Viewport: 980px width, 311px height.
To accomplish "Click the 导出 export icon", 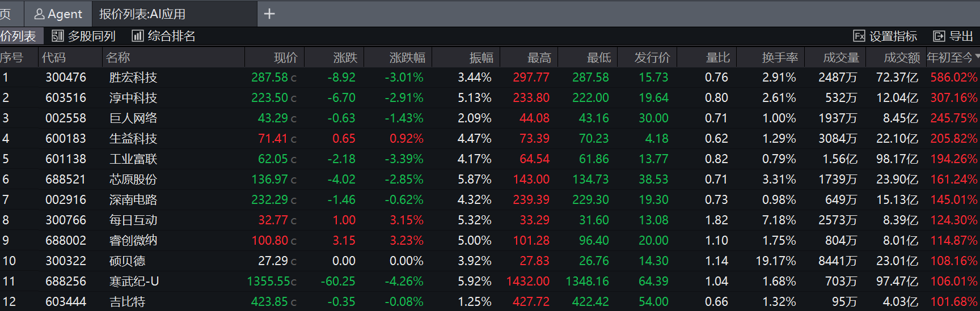I will click(x=939, y=36).
